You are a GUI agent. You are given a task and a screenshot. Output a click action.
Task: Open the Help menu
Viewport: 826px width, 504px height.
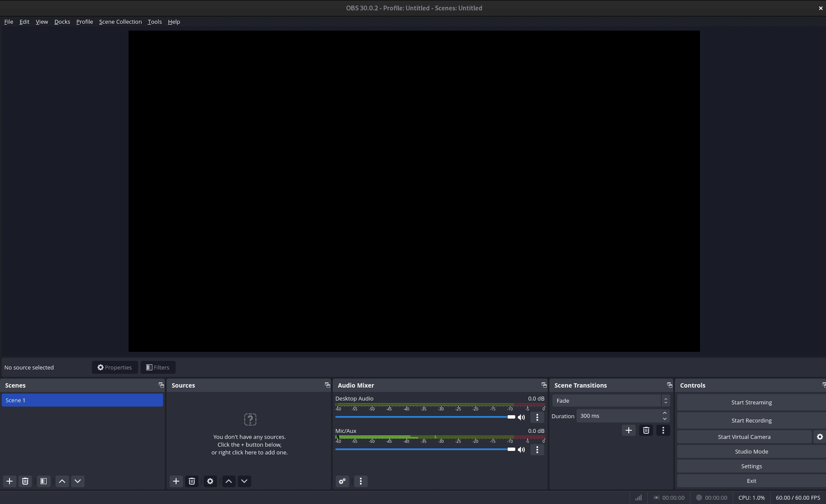click(174, 22)
